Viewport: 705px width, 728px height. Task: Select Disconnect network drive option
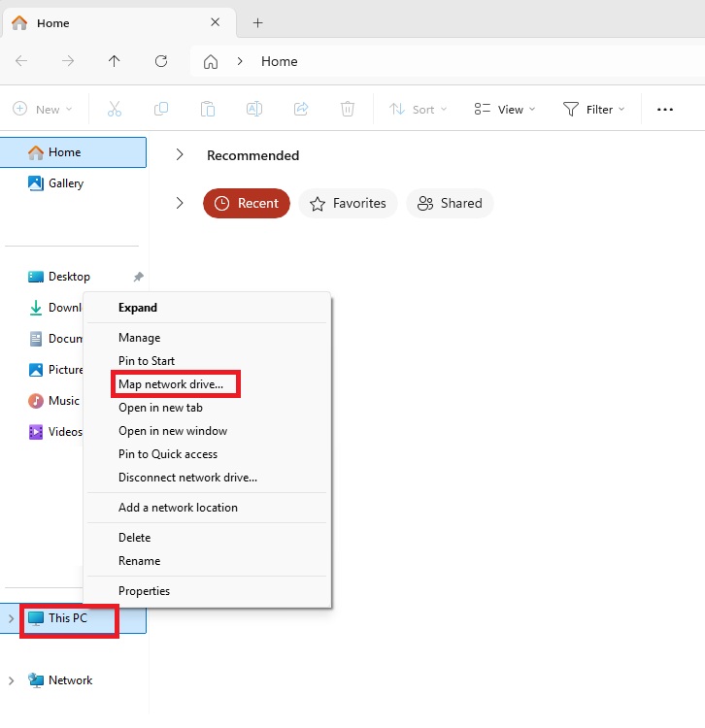click(187, 478)
